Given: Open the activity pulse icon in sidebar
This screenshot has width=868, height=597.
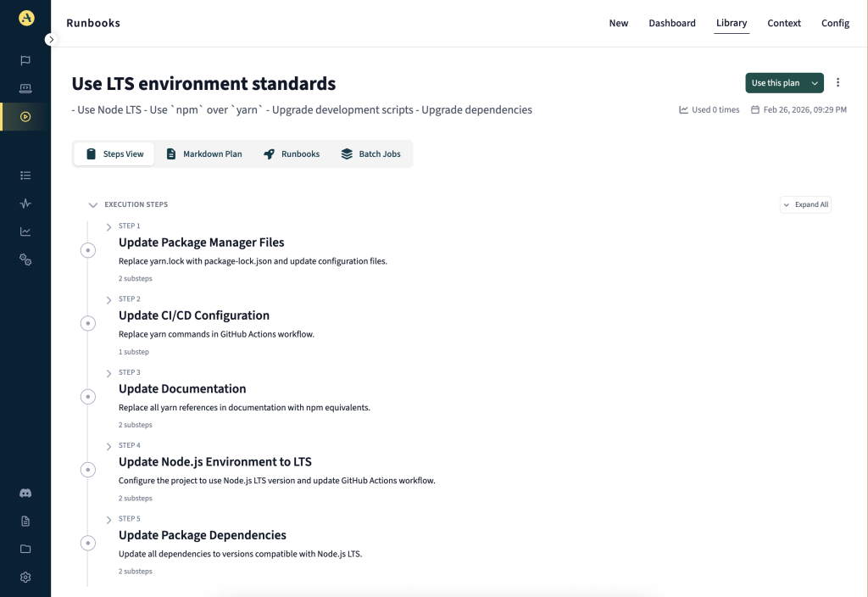Looking at the screenshot, I should (x=25, y=203).
